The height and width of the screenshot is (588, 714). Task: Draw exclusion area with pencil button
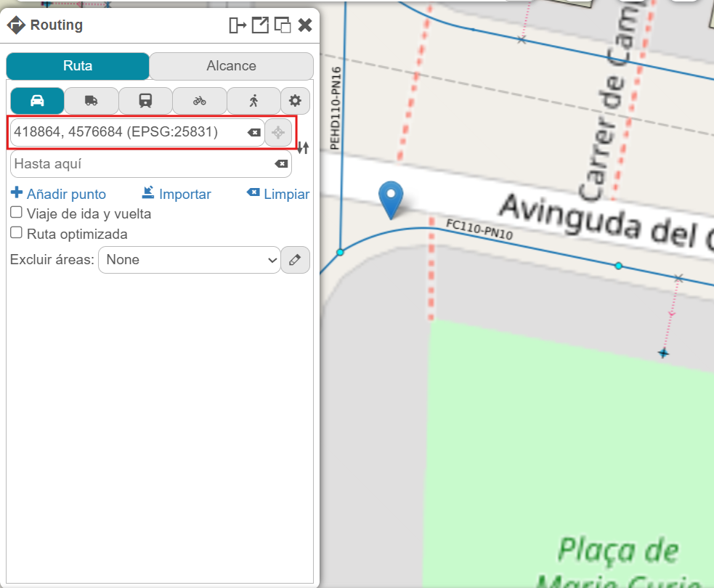(295, 260)
